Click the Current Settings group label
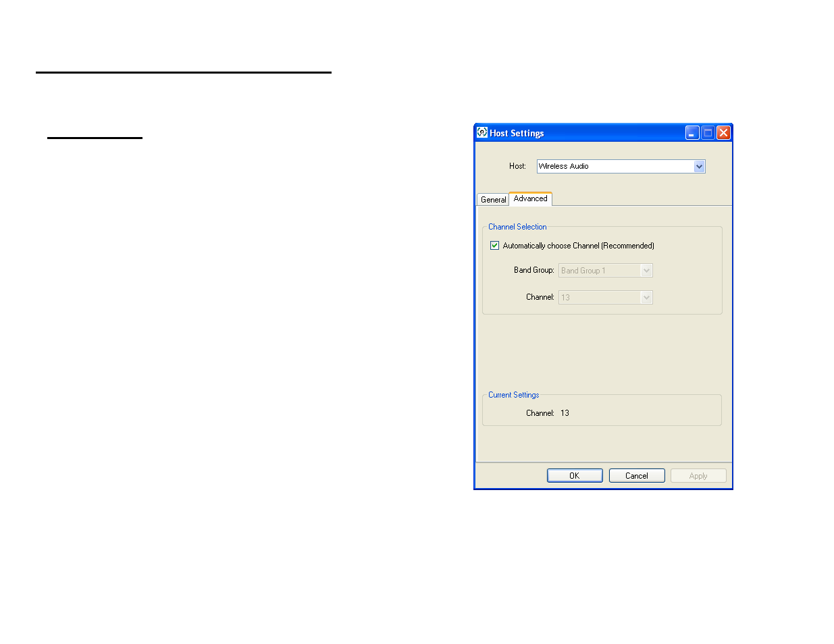 pos(513,395)
